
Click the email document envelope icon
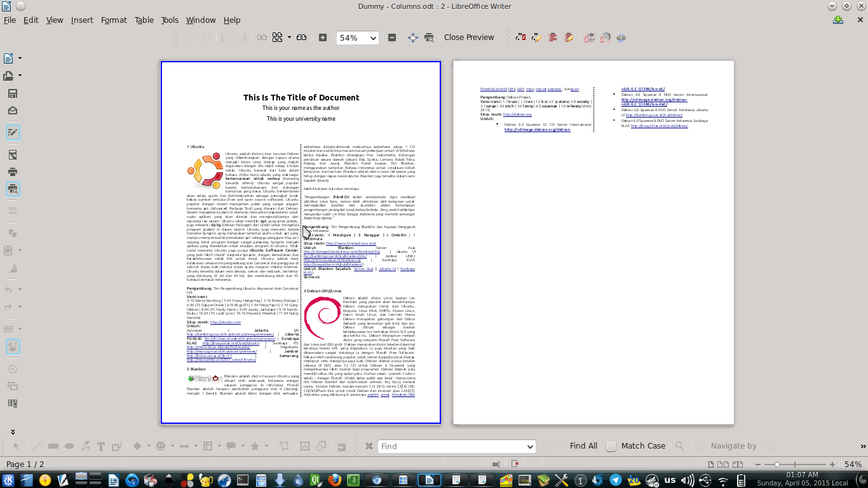(12, 111)
